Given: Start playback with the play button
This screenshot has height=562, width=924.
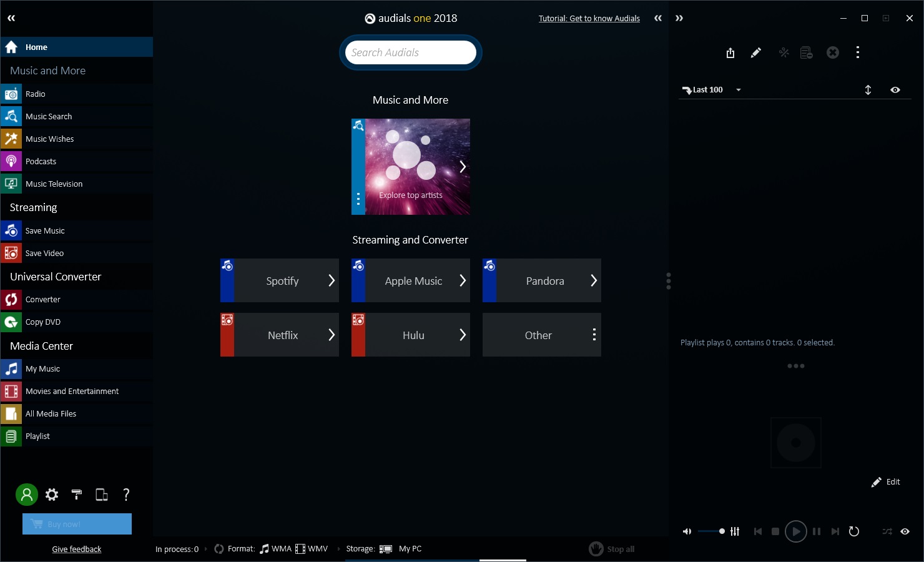Looking at the screenshot, I should (x=795, y=531).
